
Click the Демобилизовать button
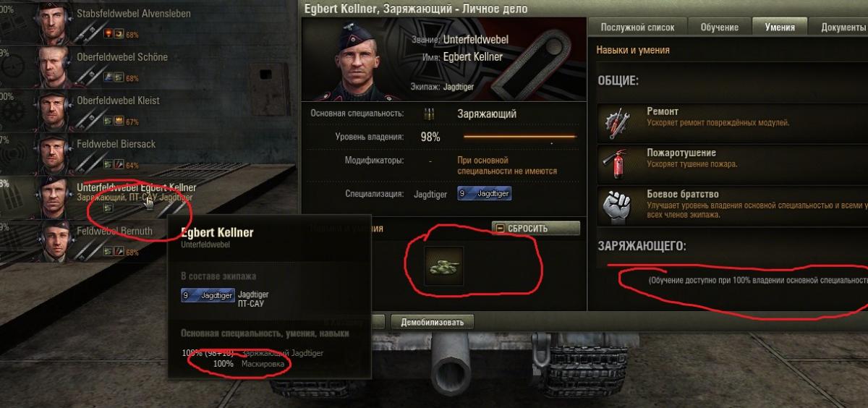[x=433, y=322]
